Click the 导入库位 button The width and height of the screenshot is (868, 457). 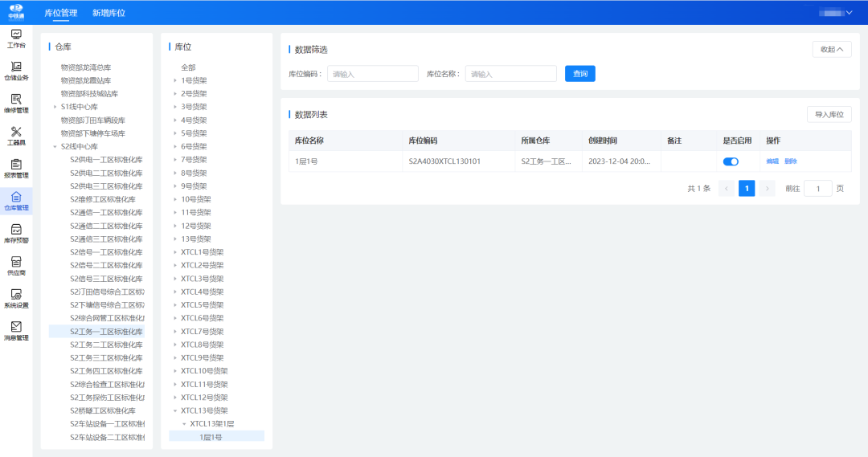[829, 115]
